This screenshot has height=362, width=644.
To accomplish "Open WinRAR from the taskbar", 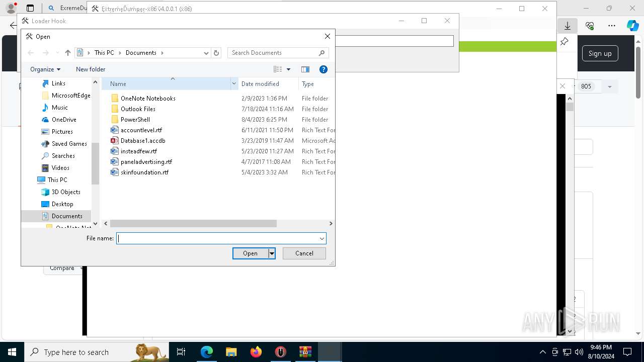I will click(x=305, y=352).
